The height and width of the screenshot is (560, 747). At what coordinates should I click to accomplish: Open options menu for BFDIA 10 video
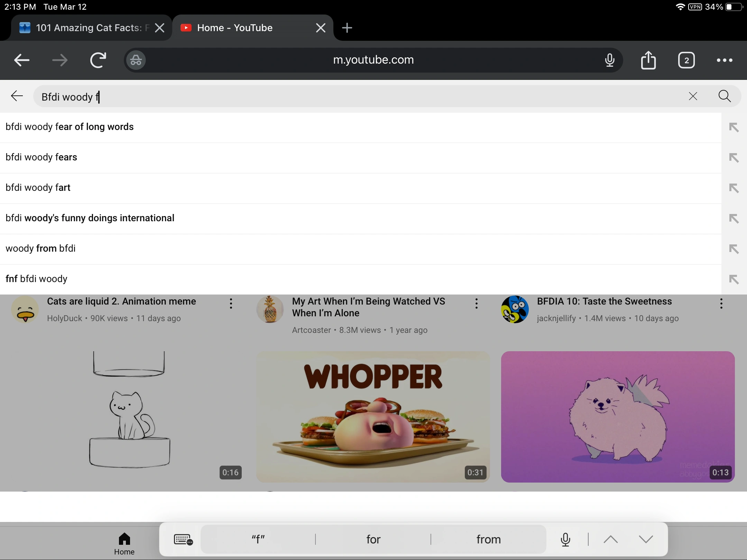click(x=721, y=304)
